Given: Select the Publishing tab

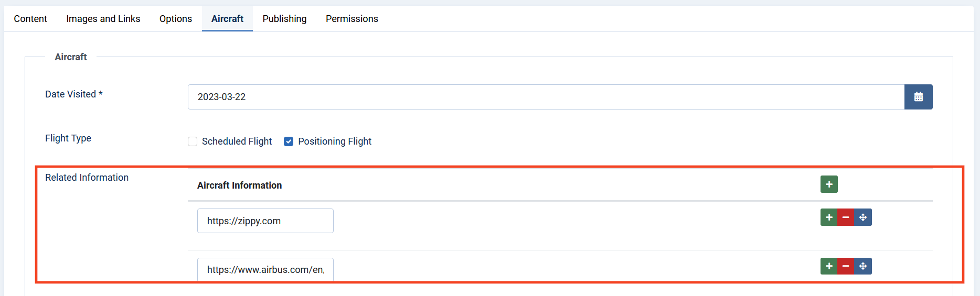Looking at the screenshot, I should [284, 19].
